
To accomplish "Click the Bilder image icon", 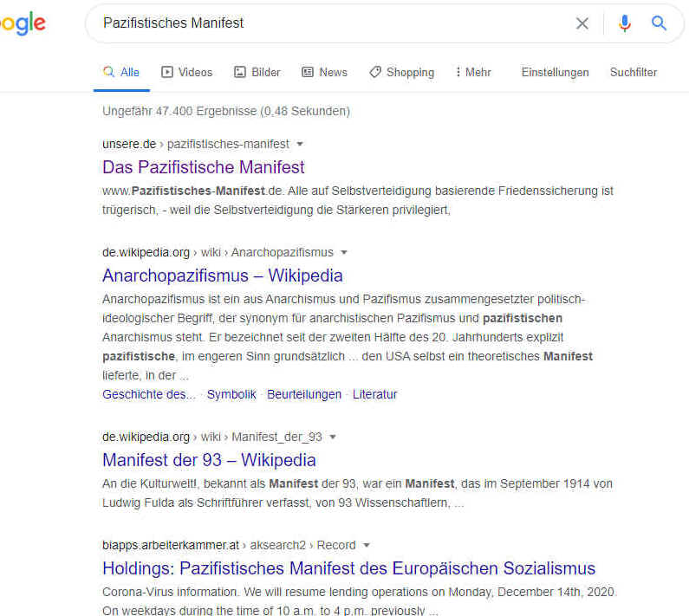I will [239, 72].
